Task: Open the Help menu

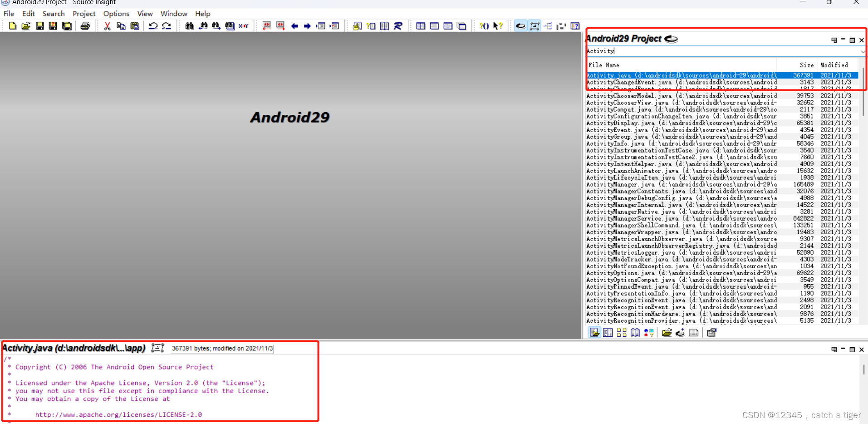Action: click(202, 14)
